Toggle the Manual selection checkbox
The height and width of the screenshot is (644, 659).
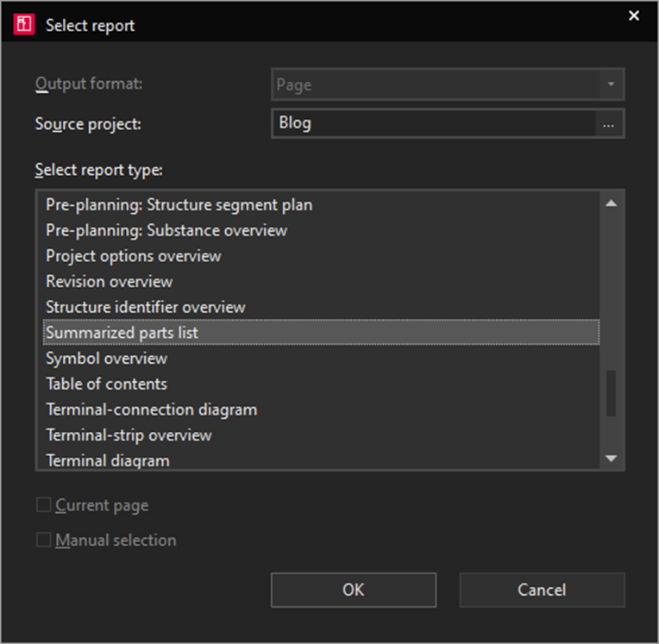pyautogui.click(x=44, y=540)
